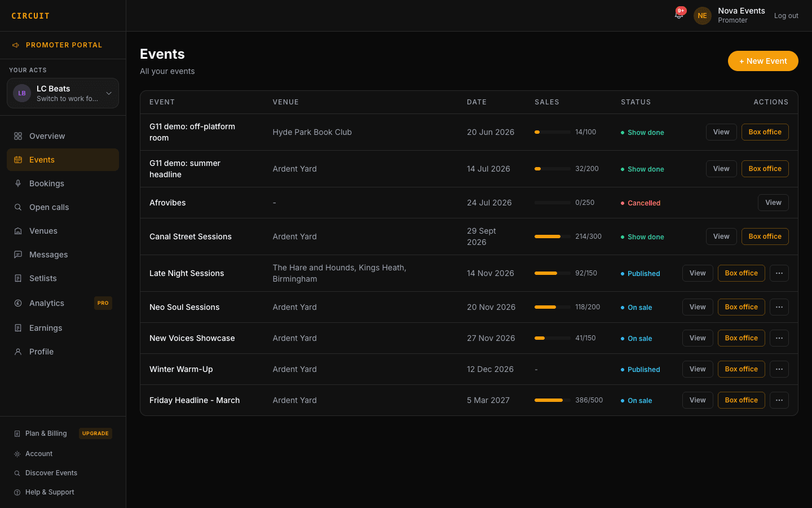Open more actions for Winter Warm-Up
The height and width of the screenshot is (508, 812).
coord(779,369)
